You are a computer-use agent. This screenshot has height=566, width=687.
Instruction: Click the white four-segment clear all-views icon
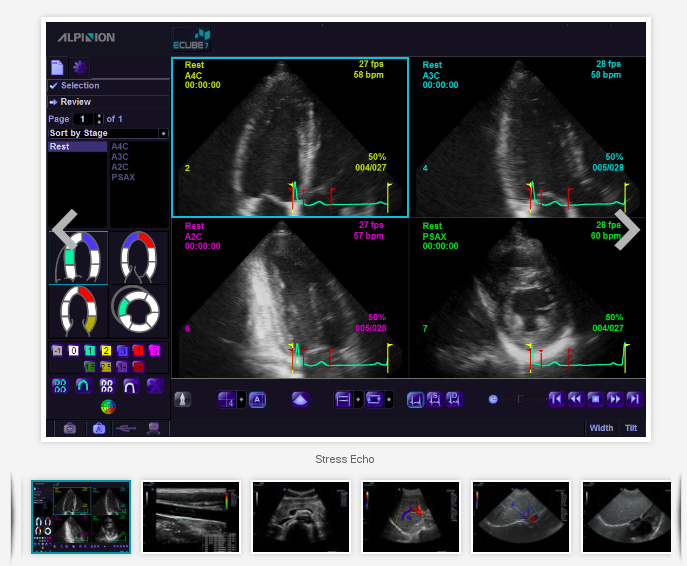tap(107, 386)
